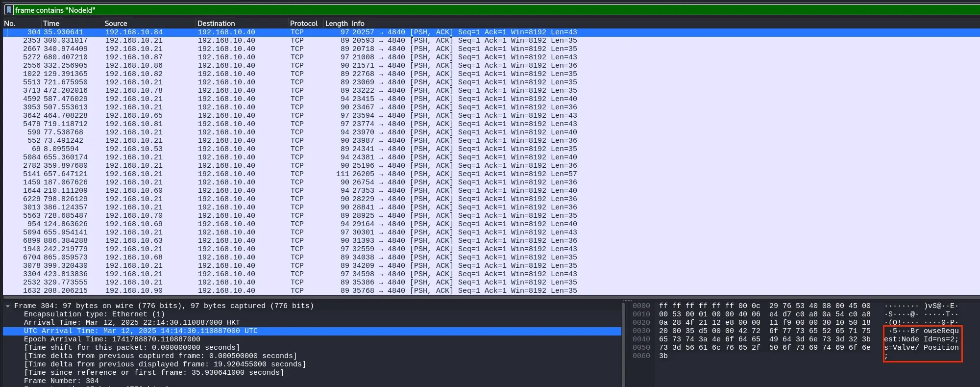
Task: Sort packets by the Protocol column header
Action: click(305, 23)
